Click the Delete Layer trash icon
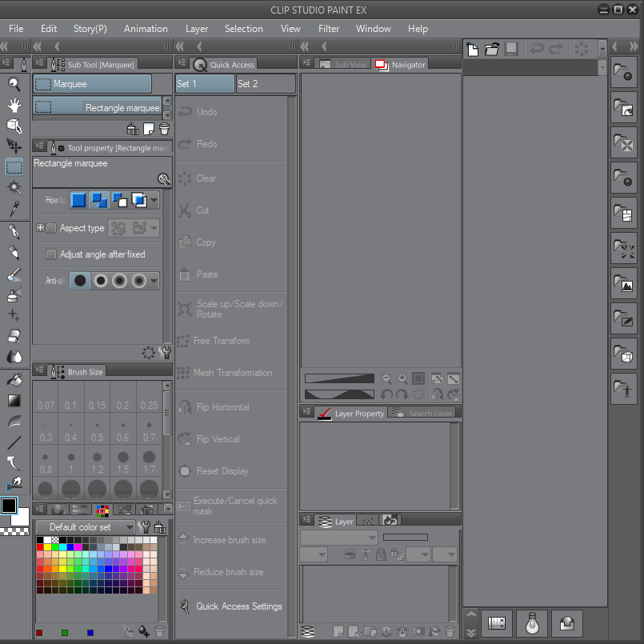This screenshot has width=644, height=644. pos(450,630)
